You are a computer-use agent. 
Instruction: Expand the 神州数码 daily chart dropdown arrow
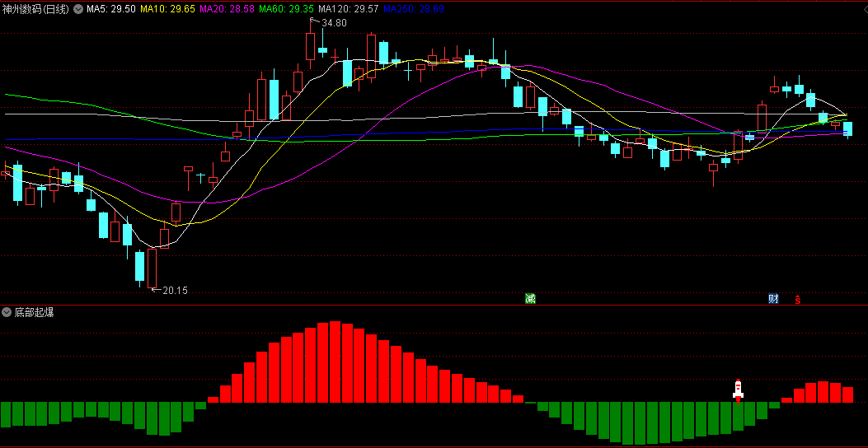(x=78, y=9)
